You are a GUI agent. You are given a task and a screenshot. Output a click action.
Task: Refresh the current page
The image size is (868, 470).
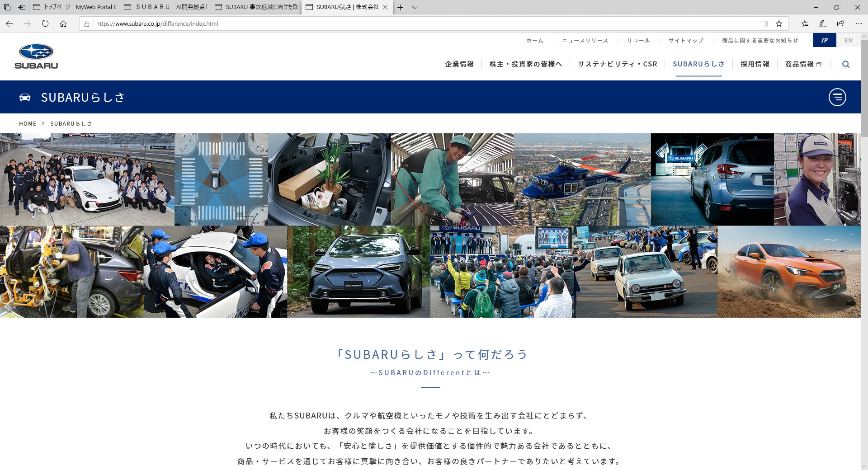tap(45, 23)
